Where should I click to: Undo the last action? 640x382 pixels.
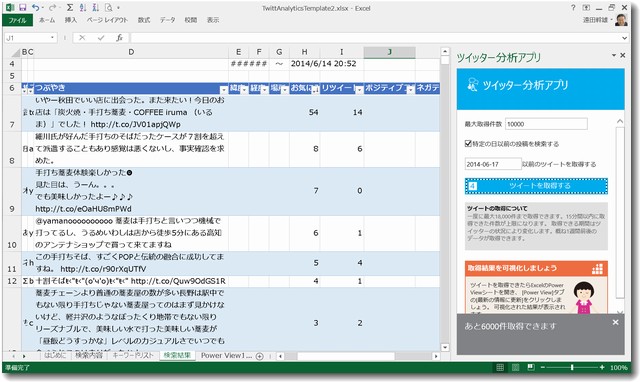pos(36,7)
